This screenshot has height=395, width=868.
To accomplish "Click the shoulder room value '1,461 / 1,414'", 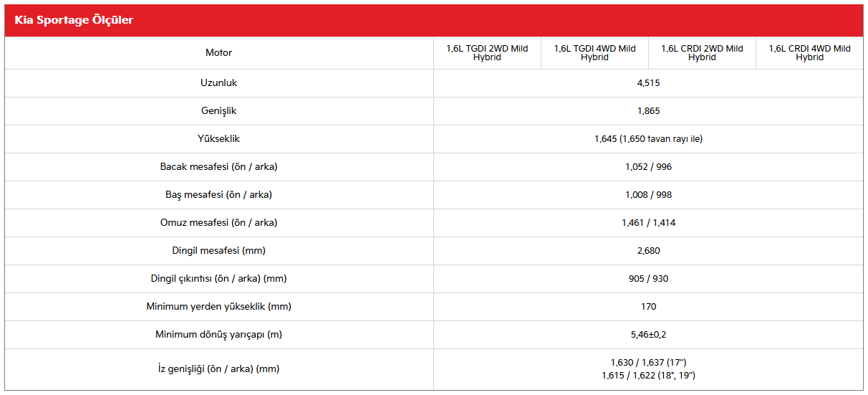I will pos(648,223).
